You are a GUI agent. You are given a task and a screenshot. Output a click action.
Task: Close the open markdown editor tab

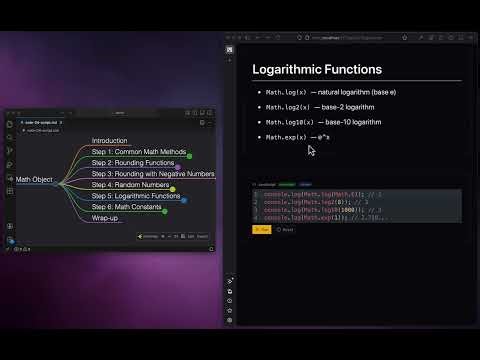61,123
